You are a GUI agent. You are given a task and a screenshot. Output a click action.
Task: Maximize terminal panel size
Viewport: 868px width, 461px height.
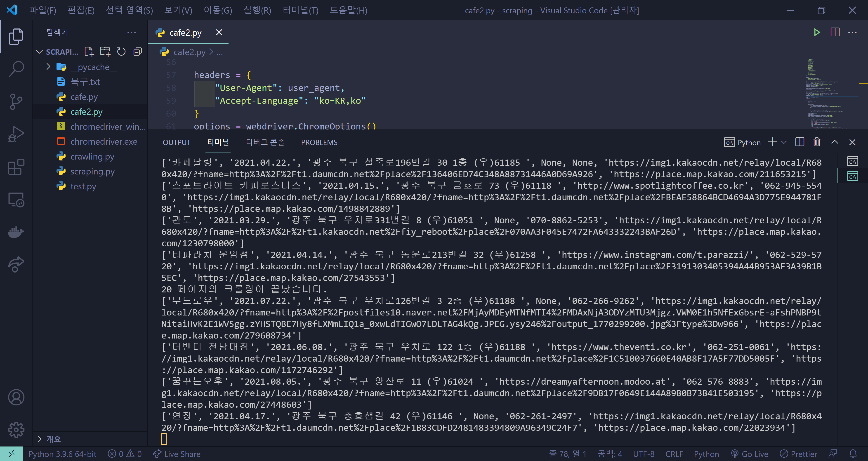835,142
